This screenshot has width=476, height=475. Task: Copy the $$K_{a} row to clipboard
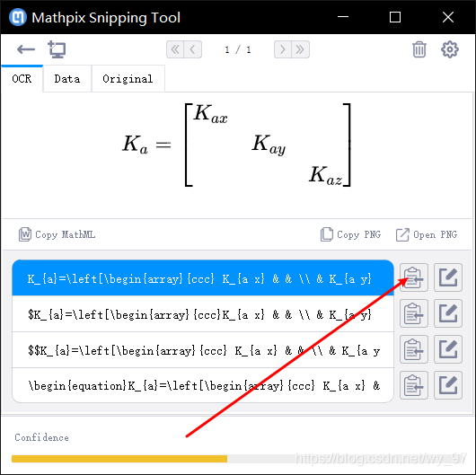[414, 349]
